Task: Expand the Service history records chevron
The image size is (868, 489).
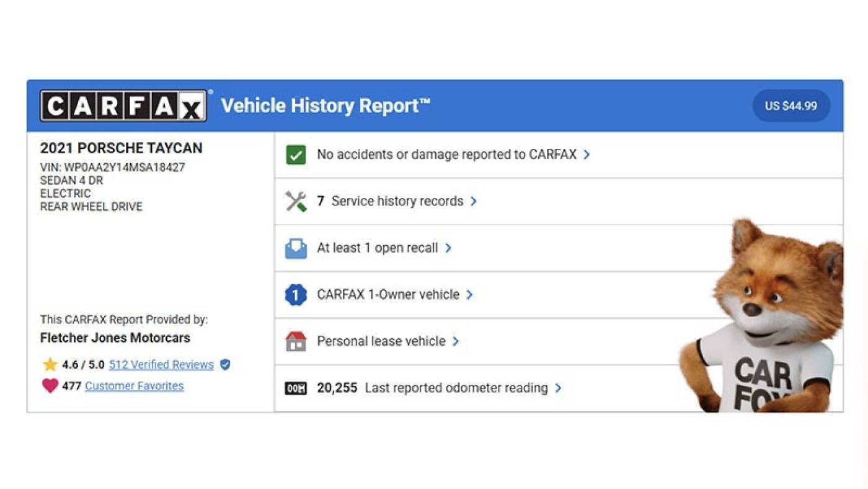Action: [474, 201]
